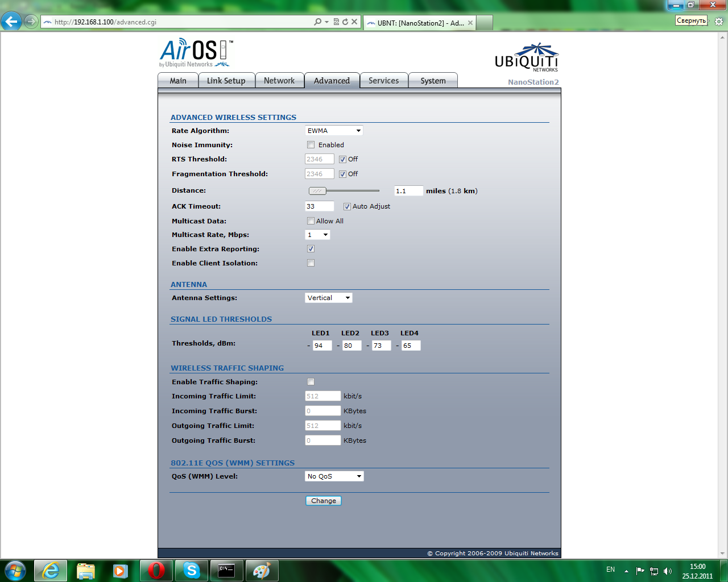Click the Distance miles input field
728x582 pixels.
408,191
